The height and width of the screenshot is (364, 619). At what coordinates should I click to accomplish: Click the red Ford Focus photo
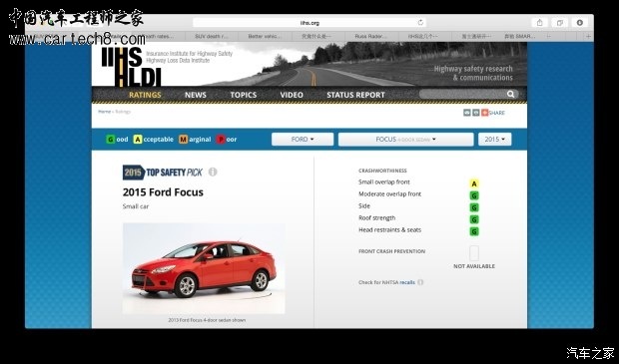tap(204, 268)
